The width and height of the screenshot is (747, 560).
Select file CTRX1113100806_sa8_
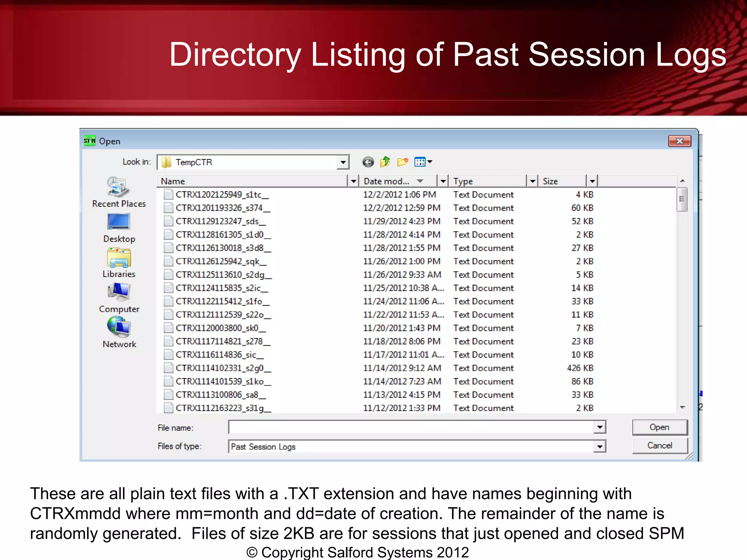tap(221, 394)
